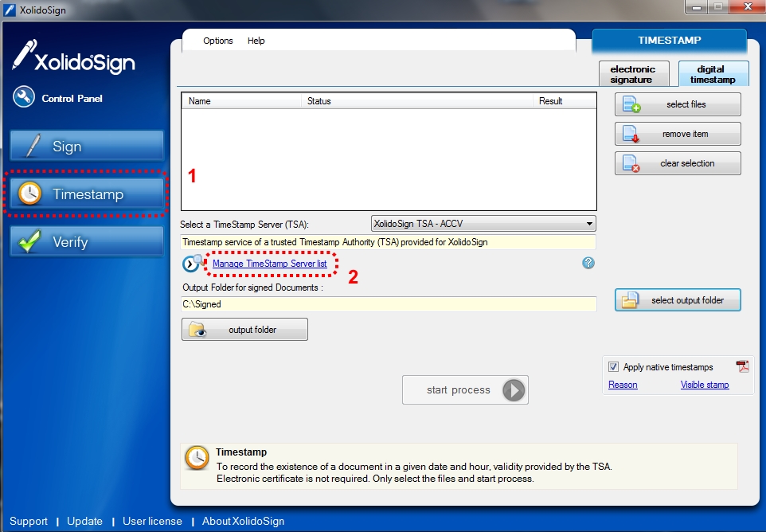The height and width of the screenshot is (532, 766).
Task: Open the Manage TimeStamp Server list link
Action: click(270, 264)
